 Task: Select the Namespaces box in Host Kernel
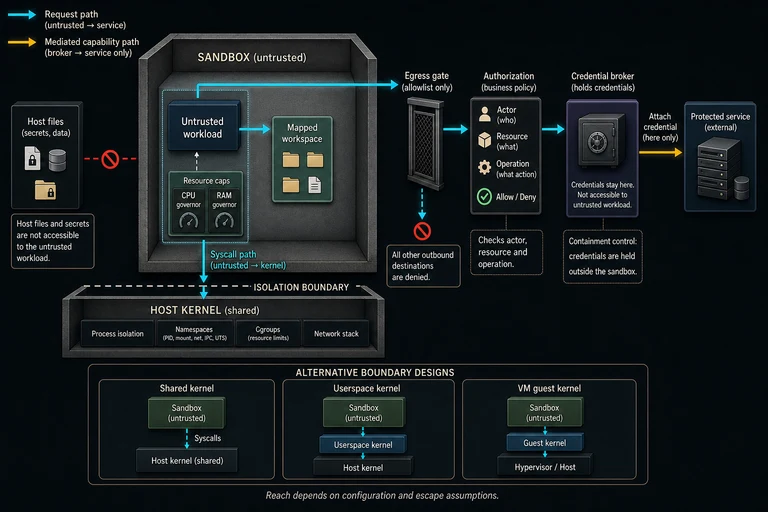194,334
